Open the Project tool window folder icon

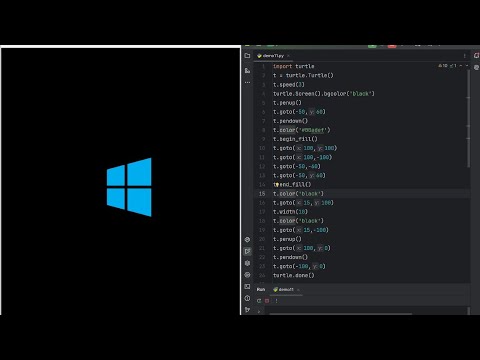[x=247, y=56]
